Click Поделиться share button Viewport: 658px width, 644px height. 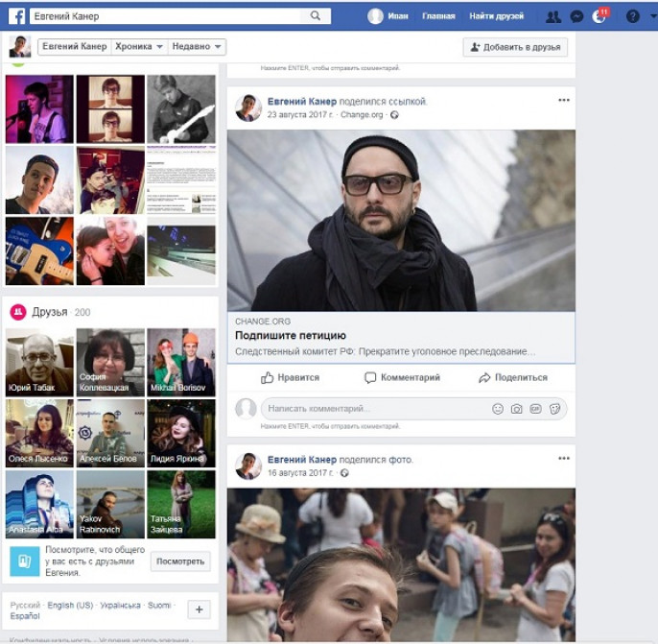coord(513,377)
